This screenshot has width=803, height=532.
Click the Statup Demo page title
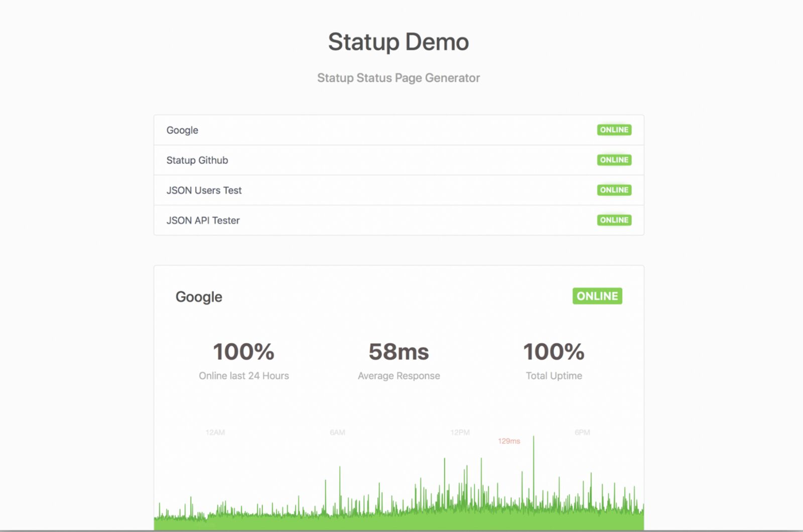pos(398,42)
